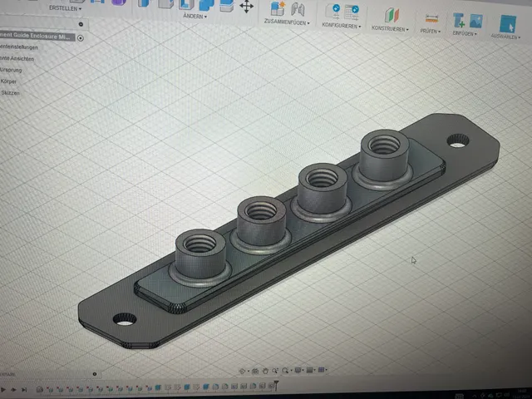Click the Joint icon in Zusammenfügen group
Viewport: 532px width, 399px height.
(298, 9)
